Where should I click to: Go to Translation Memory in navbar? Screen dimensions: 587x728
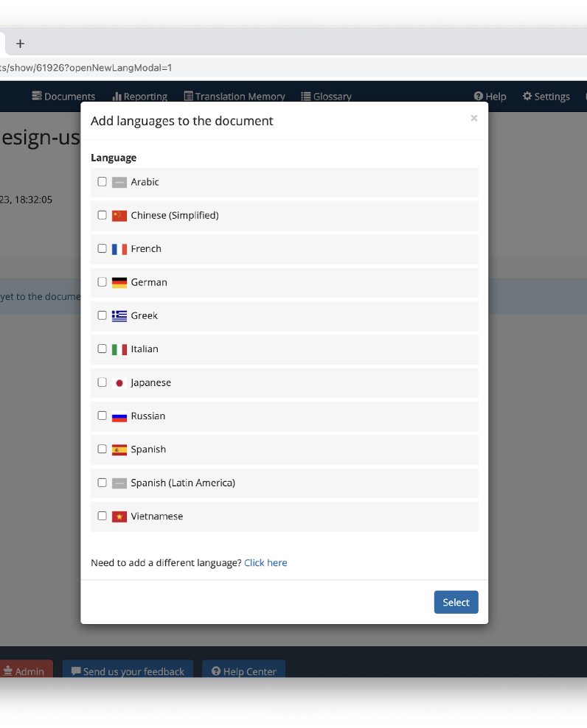(x=235, y=96)
